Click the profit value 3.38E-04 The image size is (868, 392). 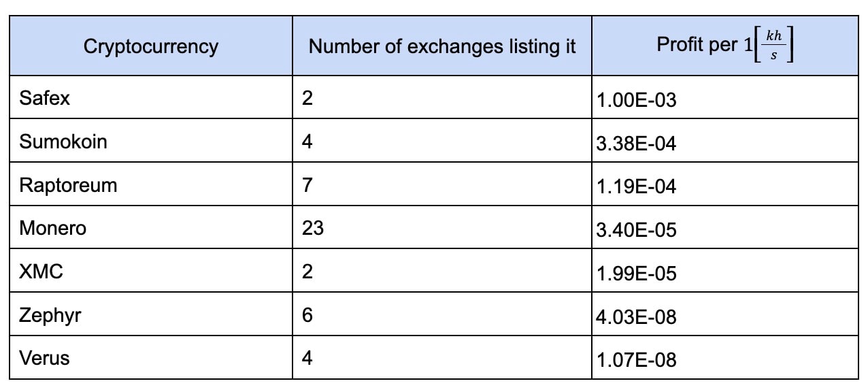click(636, 144)
